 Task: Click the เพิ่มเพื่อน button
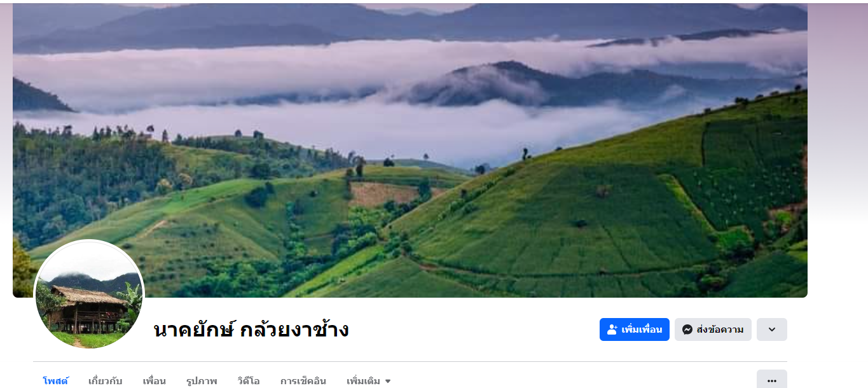(635, 329)
